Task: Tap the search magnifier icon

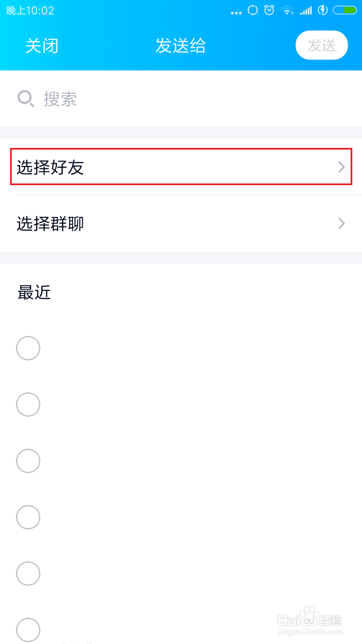Action: (x=26, y=99)
